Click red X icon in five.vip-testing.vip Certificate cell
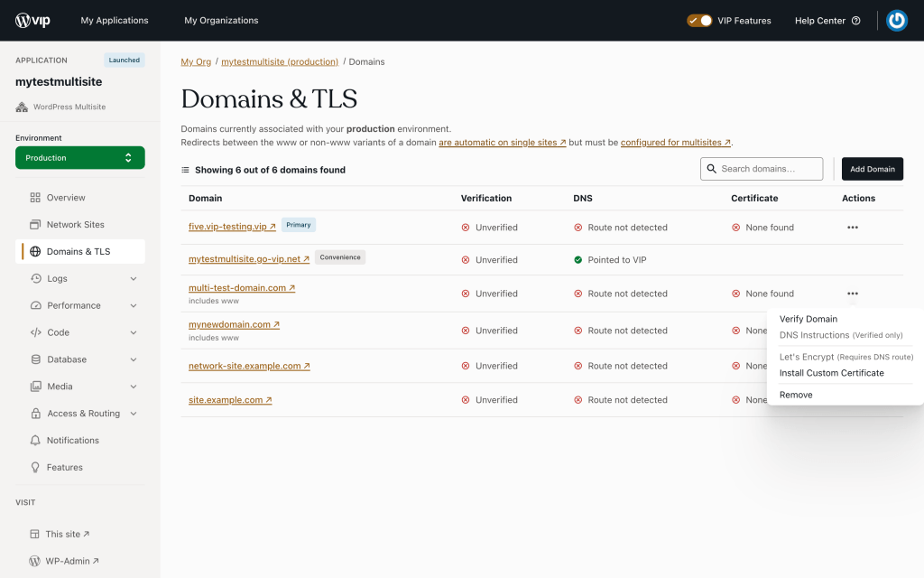 point(736,228)
